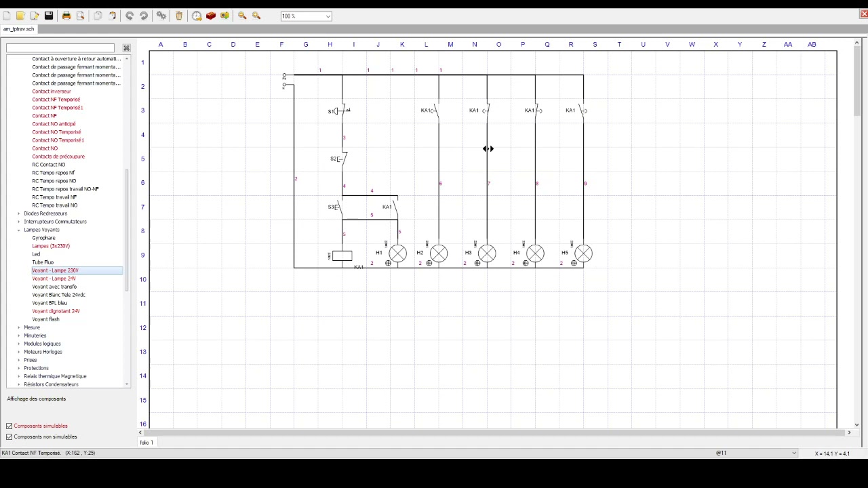Click canvas scroll right arrow
Image resolution: width=868 pixels, height=488 pixels.
tap(849, 432)
